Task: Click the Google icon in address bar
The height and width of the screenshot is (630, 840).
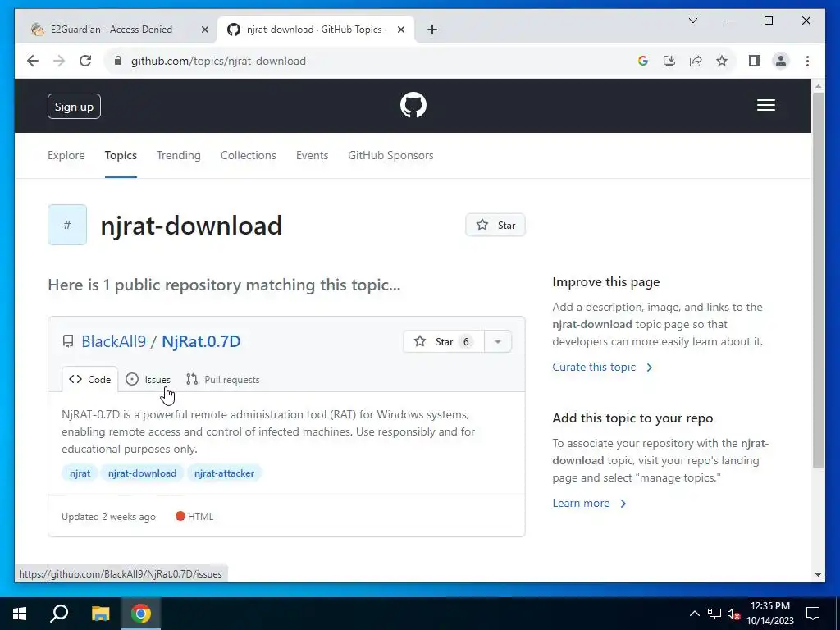Action: [643, 61]
